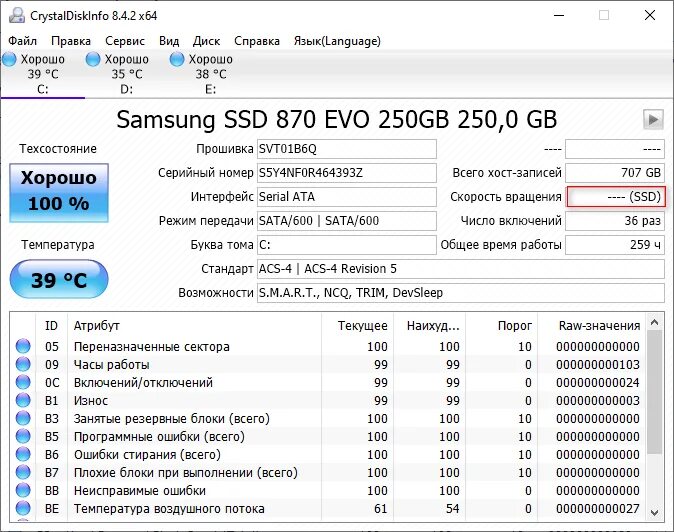Screen dimensions: 674x532
Task: Click the Атрибут column header
Action: 194,326
